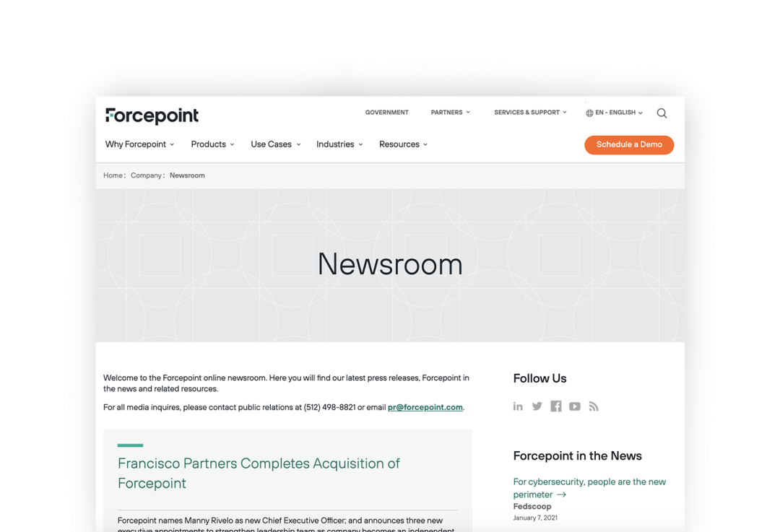Open 'For cybersecurity, people are the new perimeter' article
Screen dimensions: 780x532
coord(589,488)
